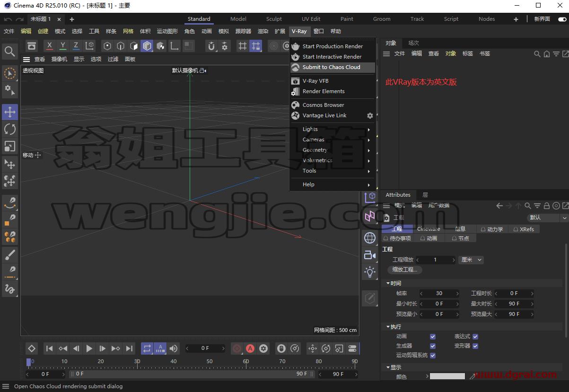Viewport: 569px width, 392px height.
Task: Uncheck the 运动剪辑系统 checkbox
Action: point(432,355)
